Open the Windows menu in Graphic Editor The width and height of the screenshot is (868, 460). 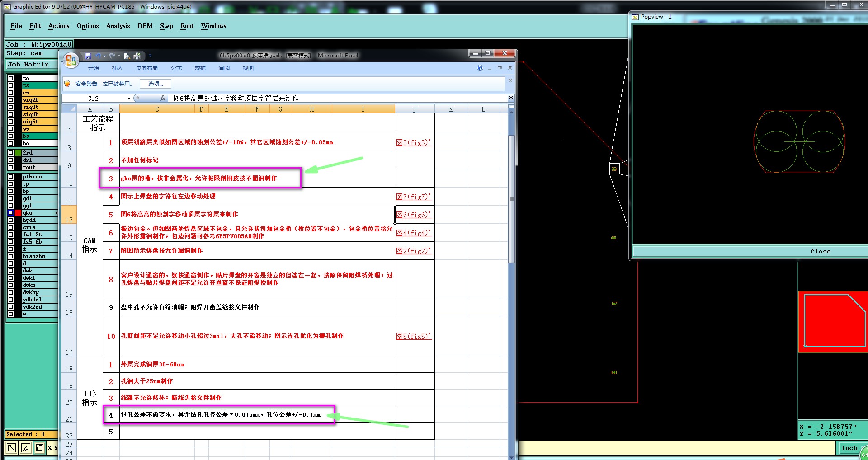(x=213, y=26)
